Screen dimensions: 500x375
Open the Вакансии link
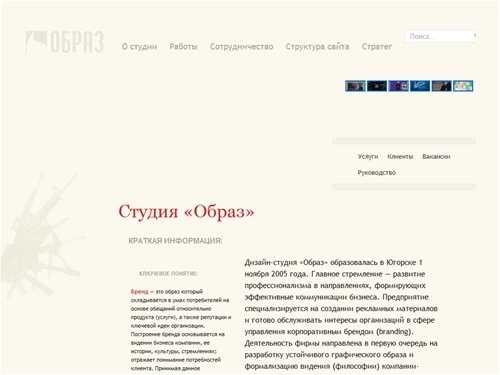pos(436,156)
